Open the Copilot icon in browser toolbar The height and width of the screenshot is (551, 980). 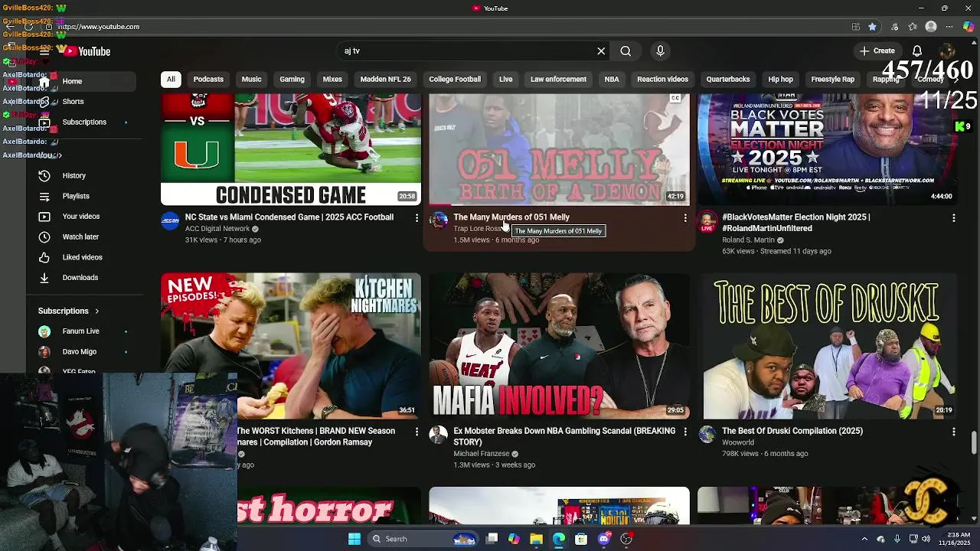[969, 27]
